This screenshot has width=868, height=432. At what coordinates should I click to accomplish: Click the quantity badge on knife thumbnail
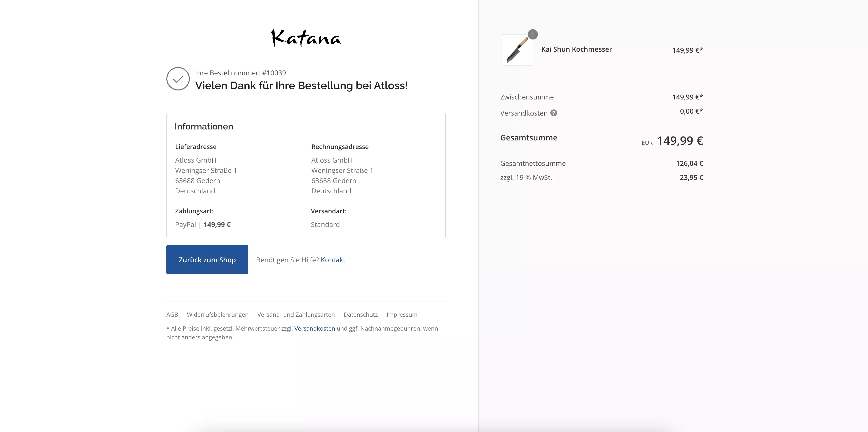tap(532, 34)
